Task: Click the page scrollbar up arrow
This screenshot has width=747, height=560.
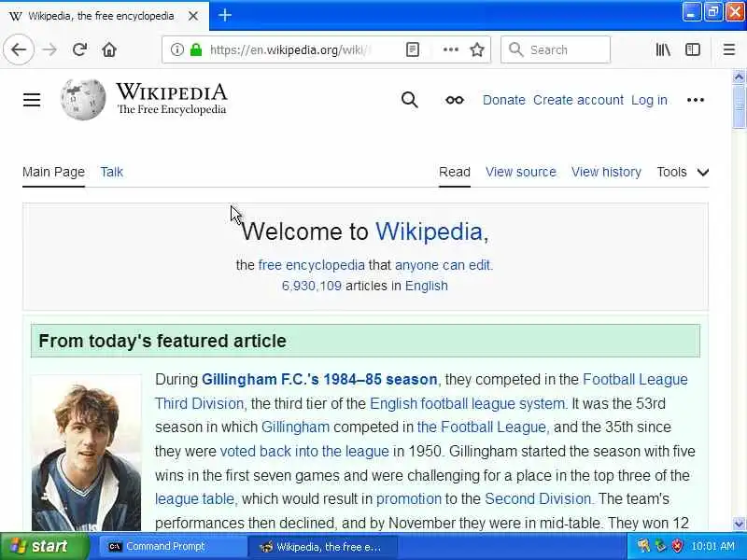Action: [x=739, y=77]
